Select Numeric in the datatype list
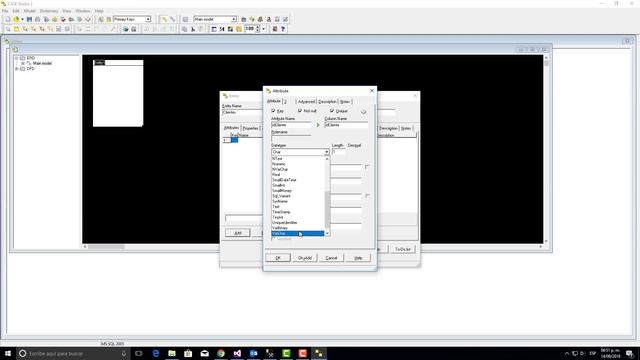The image size is (640, 360). [298, 164]
